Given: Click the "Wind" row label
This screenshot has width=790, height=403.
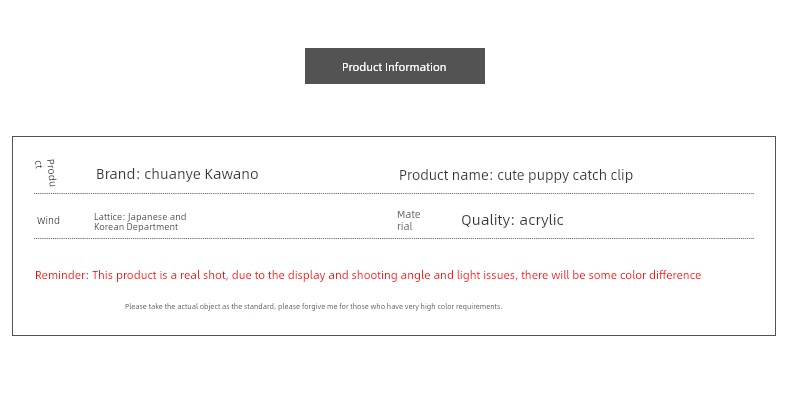Looking at the screenshot, I should pyautogui.click(x=48, y=221).
